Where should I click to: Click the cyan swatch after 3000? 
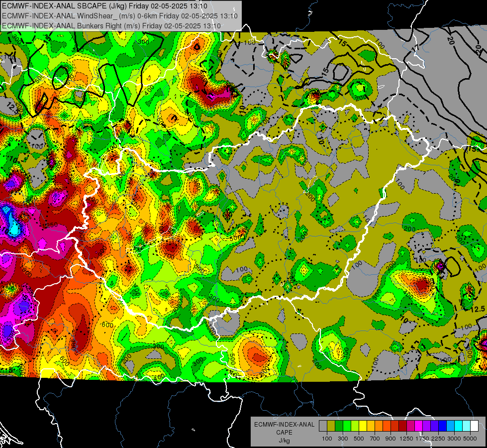(x=459, y=426)
